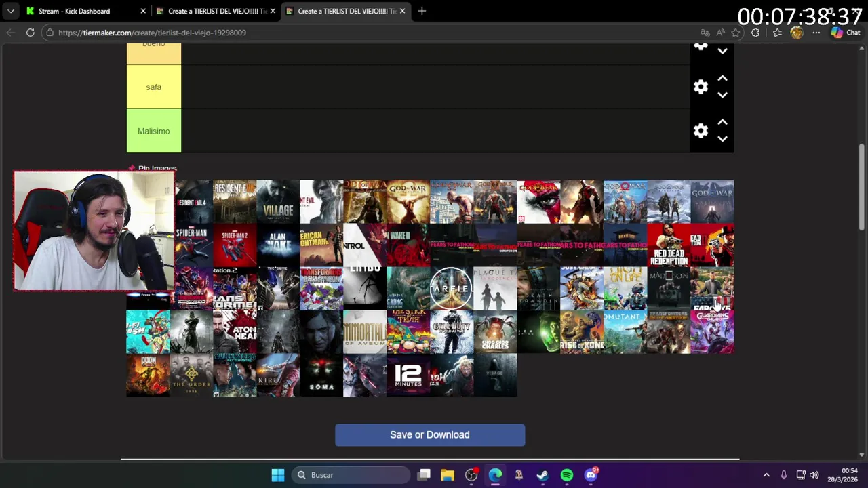Viewport: 868px width, 488px height.
Task: Click the green Malisimo tier label
Action: point(154,131)
